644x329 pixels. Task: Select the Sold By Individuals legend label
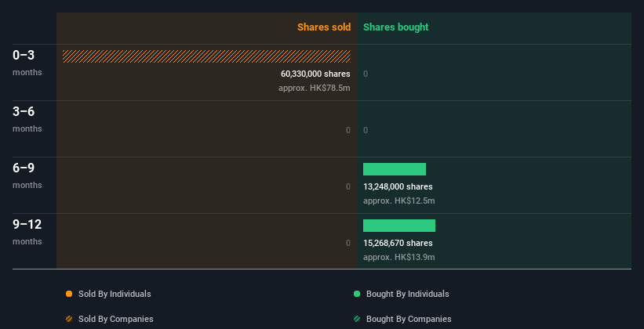[115, 294]
